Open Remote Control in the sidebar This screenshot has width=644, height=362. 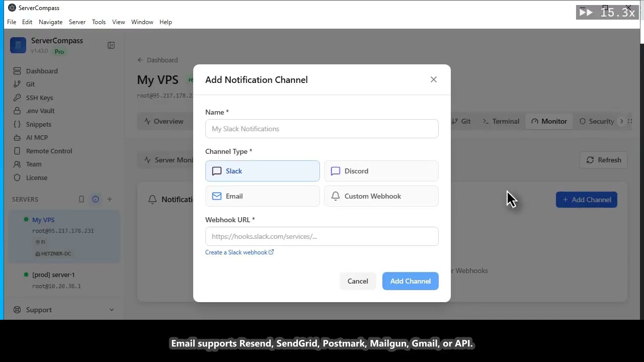pyautogui.click(x=49, y=151)
